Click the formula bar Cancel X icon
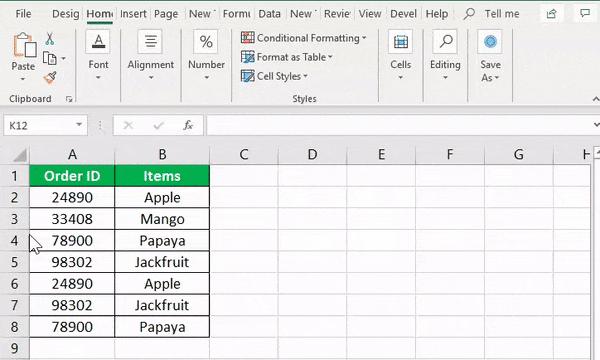This screenshot has width=600, height=360. [x=128, y=125]
